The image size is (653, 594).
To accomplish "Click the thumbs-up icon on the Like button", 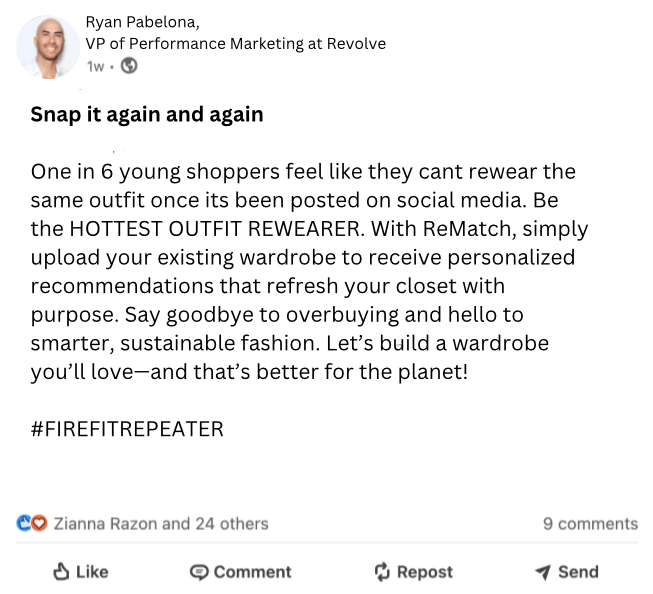I will [60, 571].
